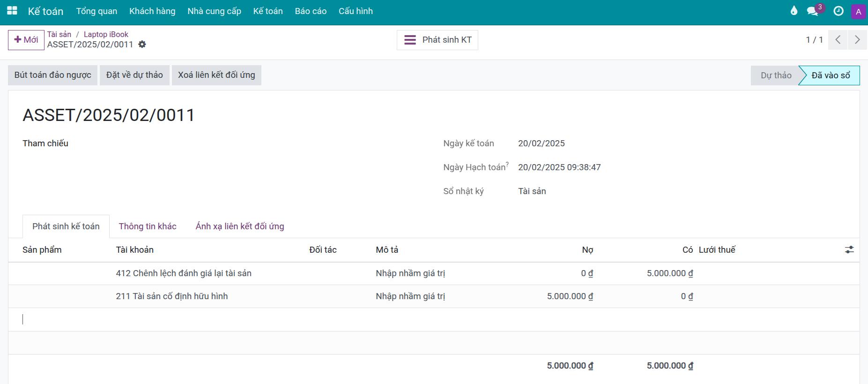Open the Khách hàng menu
This screenshot has height=384, width=868.
pos(152,11)
